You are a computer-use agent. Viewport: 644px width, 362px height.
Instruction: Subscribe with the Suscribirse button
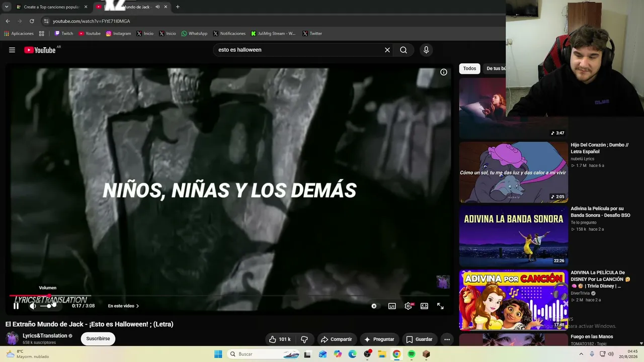pyautogui.click(x=98, y=339)
